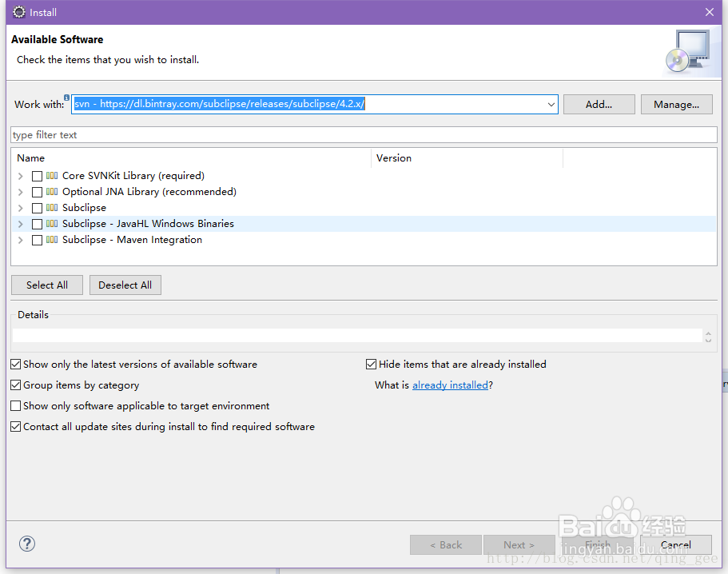The image size is (728, 574).
Task: Select row Core SVNKit Library (required) text
Action: coord(133,176)
